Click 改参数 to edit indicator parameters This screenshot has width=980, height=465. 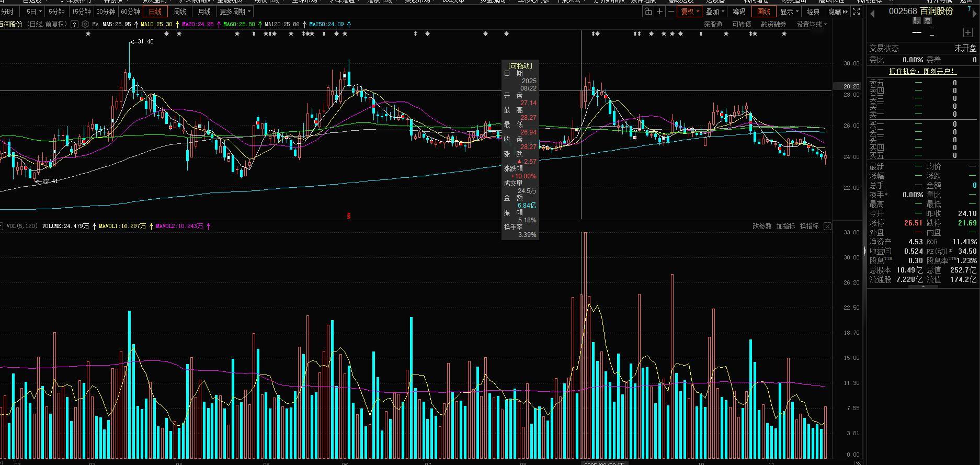click(762, 226)
